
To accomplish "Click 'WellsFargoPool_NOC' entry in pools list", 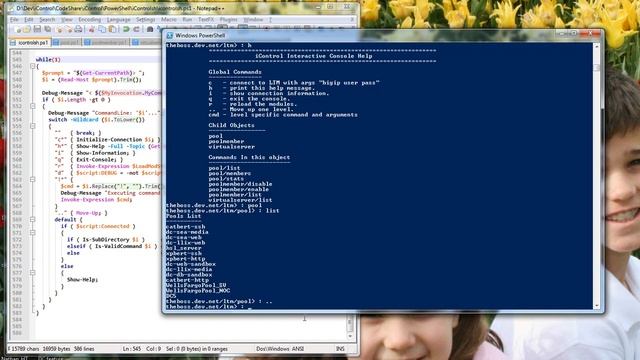I will coord(198,291).
